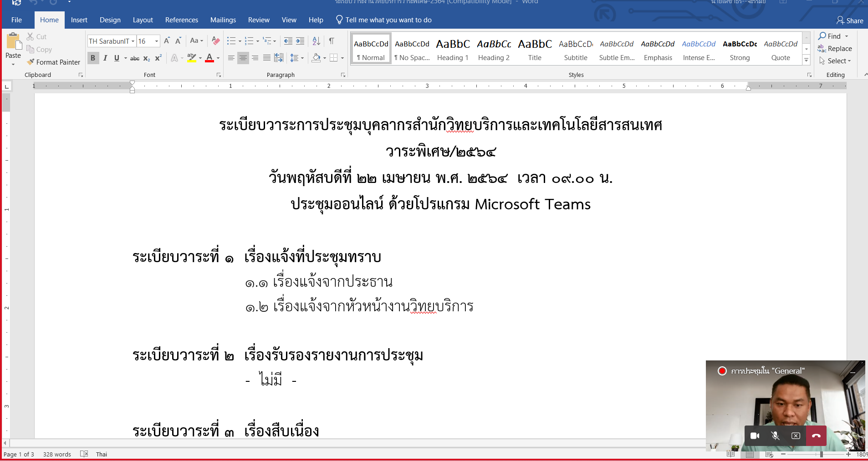Increase paragraph indent
868x461 pixels.
pos(300,41)
